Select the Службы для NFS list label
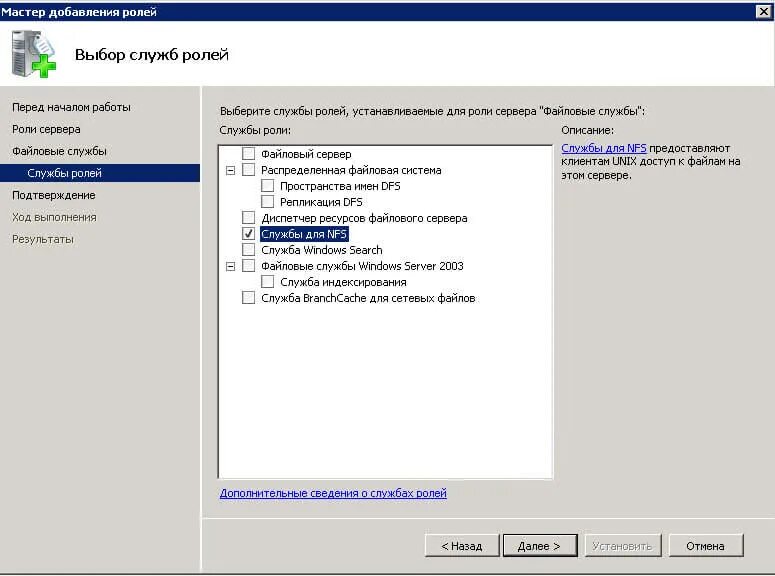The width and height of the screenshot is (775, 576). [304, 234]
